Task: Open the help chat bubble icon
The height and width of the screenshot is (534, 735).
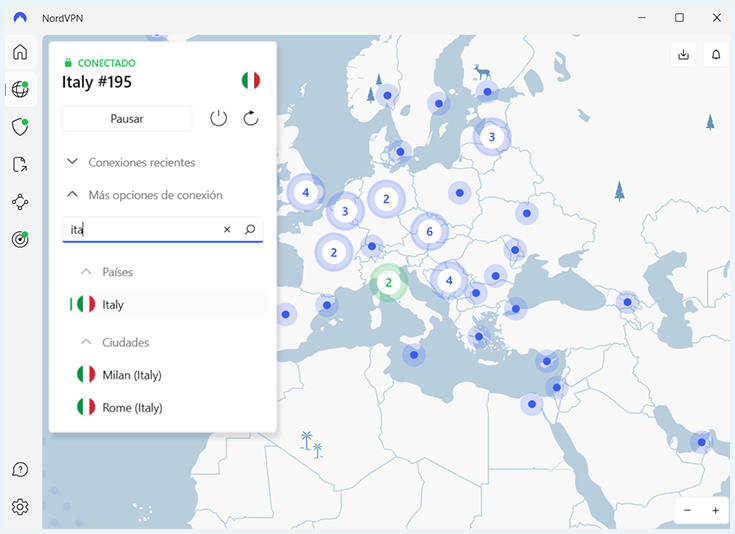Action: click(20, 469)
